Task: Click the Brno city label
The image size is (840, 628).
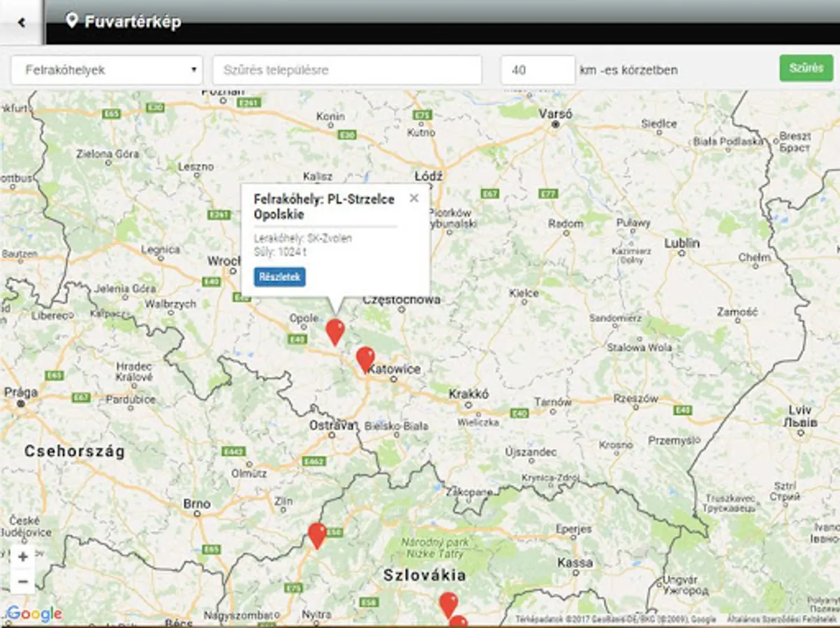Action: click(x=196, y=504)
